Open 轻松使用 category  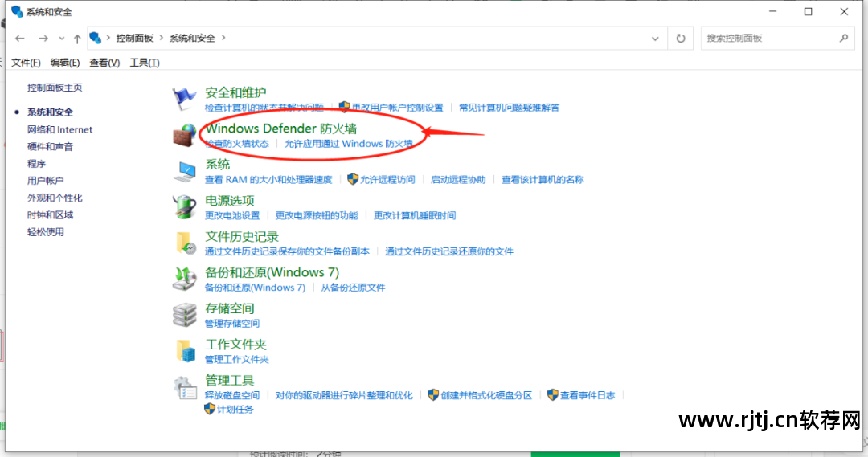coord(46,232)
